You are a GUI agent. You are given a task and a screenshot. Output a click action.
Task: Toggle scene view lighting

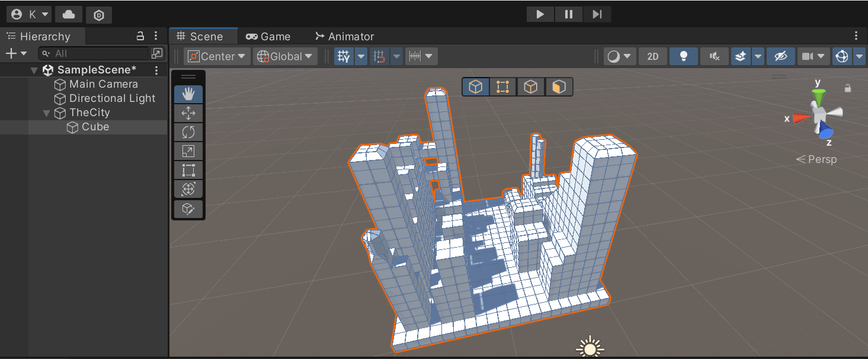683,56
